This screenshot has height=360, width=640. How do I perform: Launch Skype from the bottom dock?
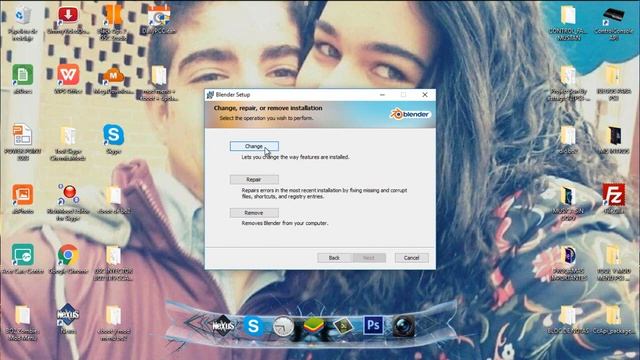tap(253, 327)
